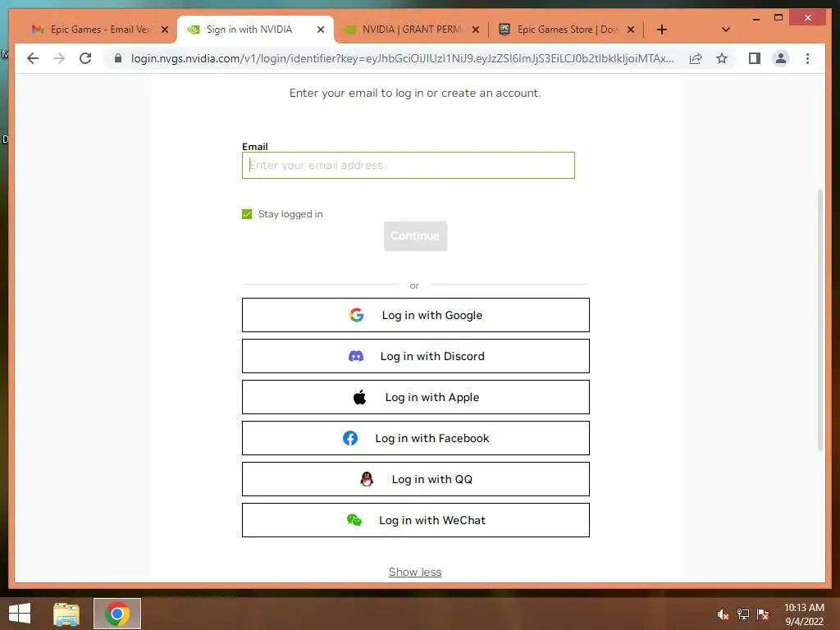Open Chrome's three-dot menu

click(x=807, y=58)
